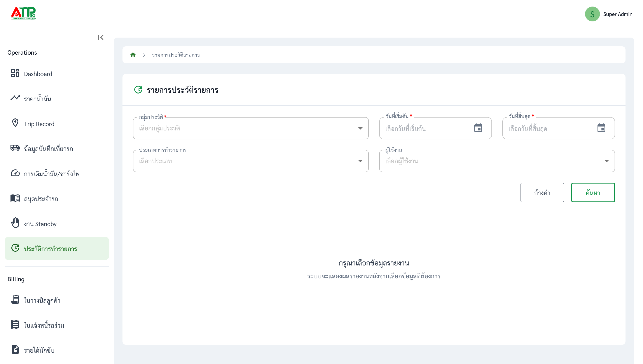Click the dollar document icon for รายได้นักขับ
Image resolution: width=643 pixels, height=364 pixels.
coord(15,350)
